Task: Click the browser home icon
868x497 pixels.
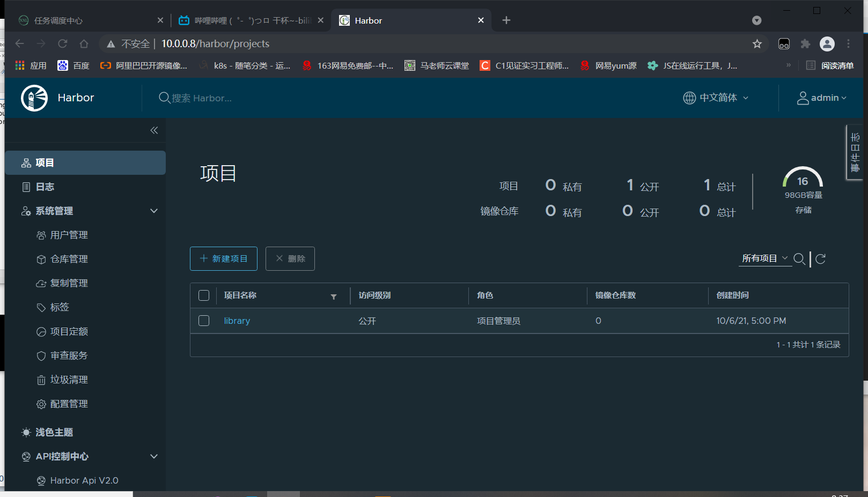Action: click(84, 43)
